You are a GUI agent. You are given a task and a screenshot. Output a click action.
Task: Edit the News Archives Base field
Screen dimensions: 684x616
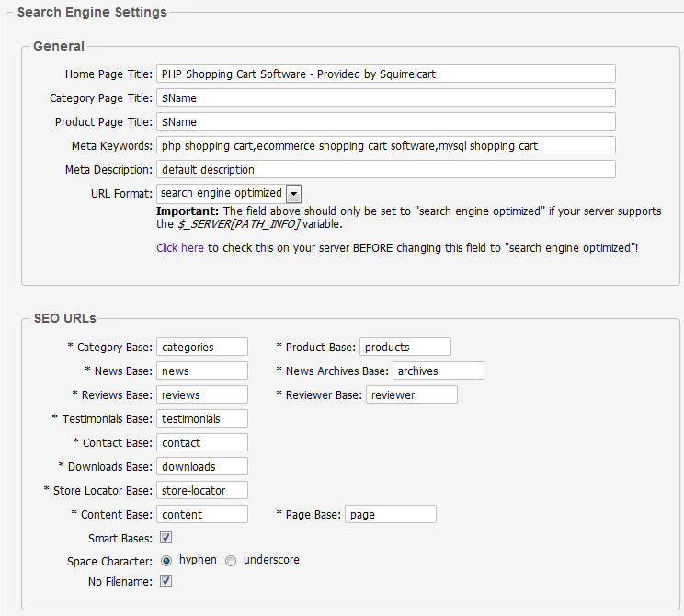point(438,371)
